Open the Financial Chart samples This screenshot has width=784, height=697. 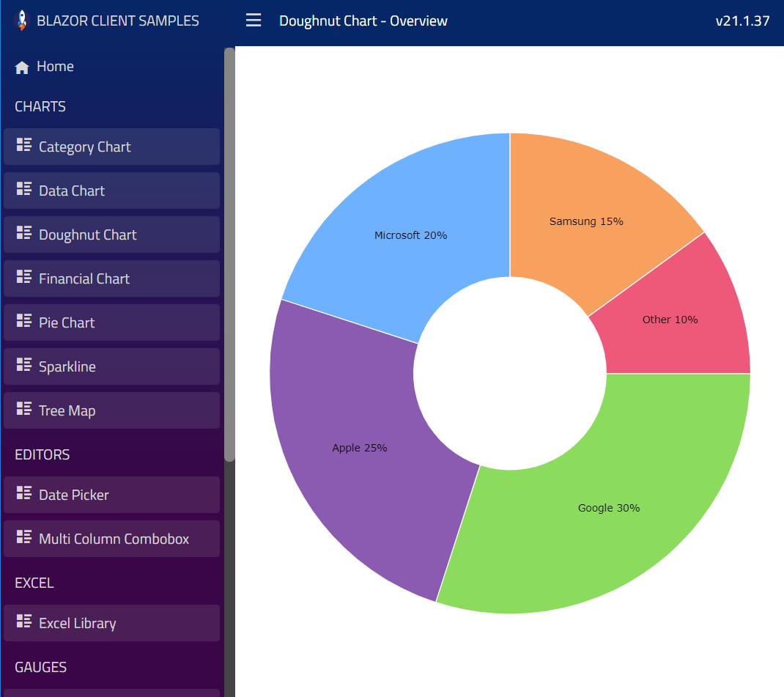click(111, 279)
